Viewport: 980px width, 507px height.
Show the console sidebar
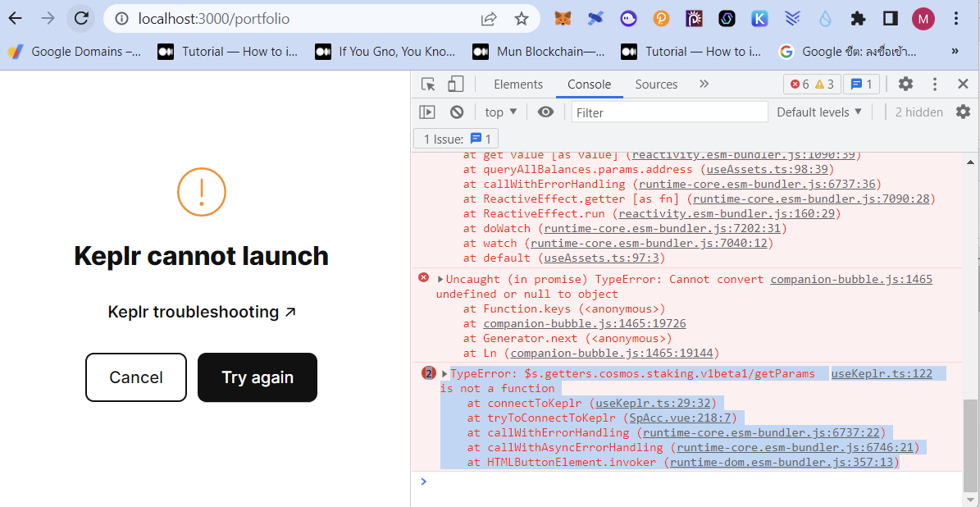[x=427, y=112]
